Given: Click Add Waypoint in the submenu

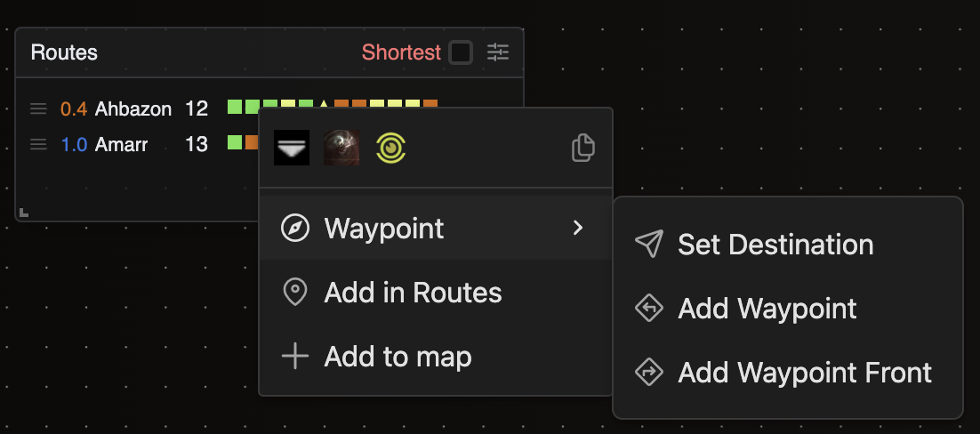Looking at the screenshot, I should point(767,309).
